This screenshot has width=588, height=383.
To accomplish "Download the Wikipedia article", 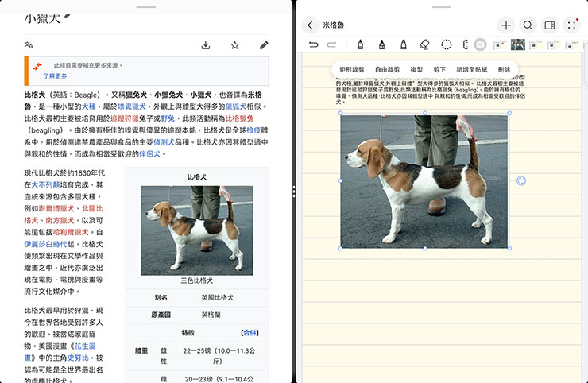I will point(206,45).
